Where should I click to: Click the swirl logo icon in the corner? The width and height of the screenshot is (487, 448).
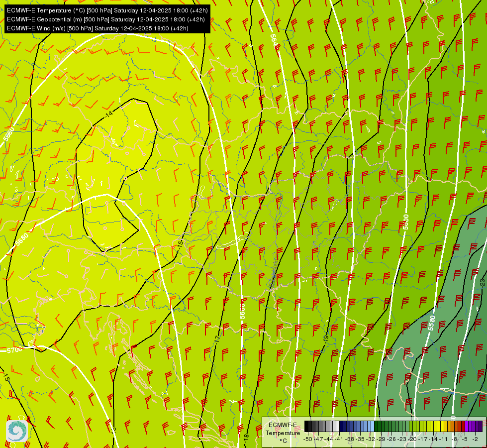(17, 431)
